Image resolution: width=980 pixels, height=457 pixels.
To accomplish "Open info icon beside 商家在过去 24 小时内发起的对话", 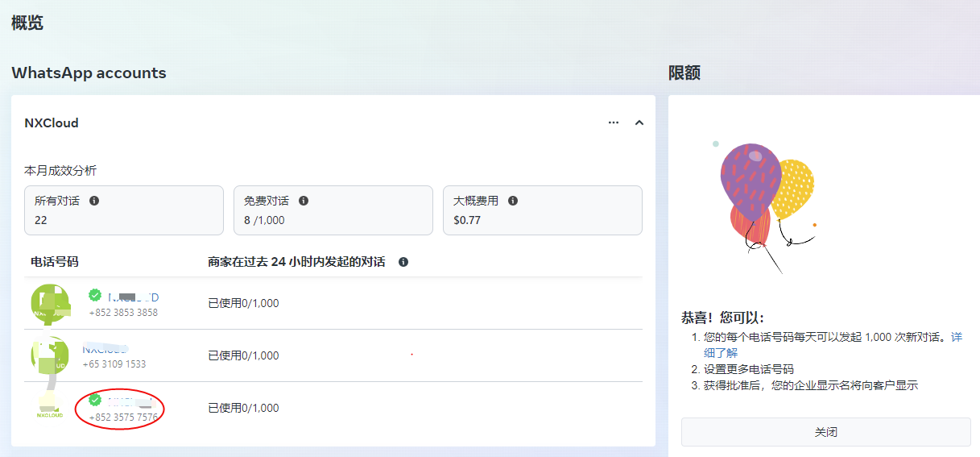I will point(403,262).
